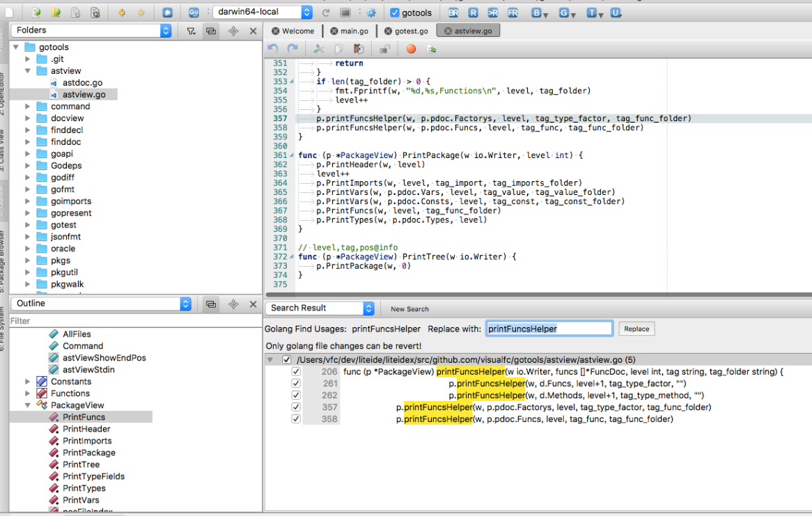Screen dimensions: 812x516
Task: Click the navigate forward yellow arrow
Action: 141,13
